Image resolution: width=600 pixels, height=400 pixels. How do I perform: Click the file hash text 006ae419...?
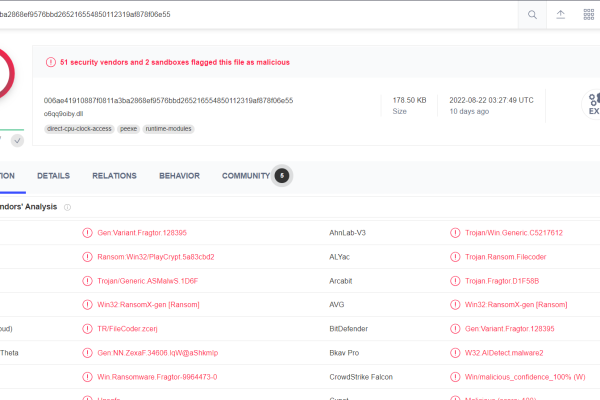[168, 100]
